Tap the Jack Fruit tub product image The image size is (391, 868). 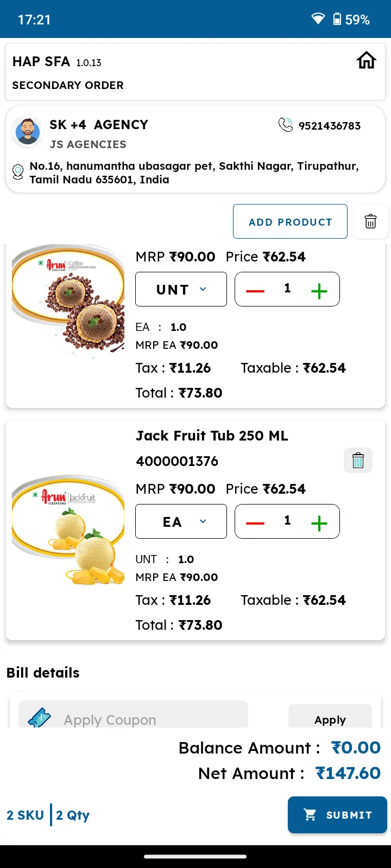(x=68, y=530)
